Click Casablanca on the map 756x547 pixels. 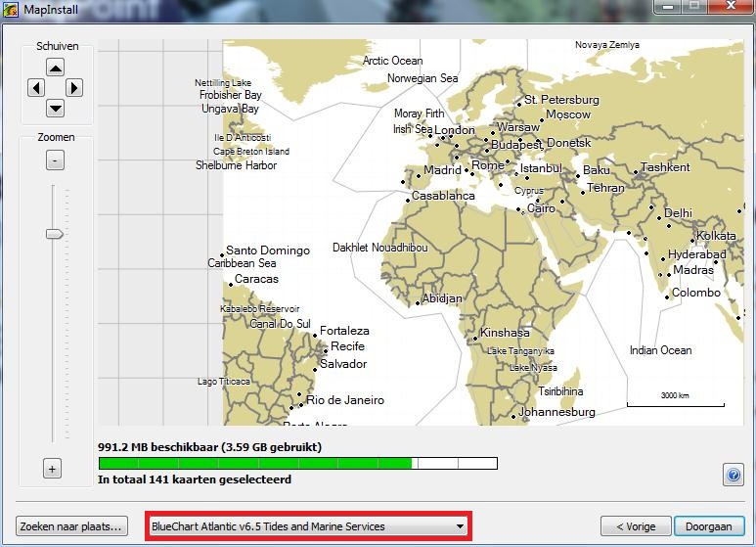443,196
